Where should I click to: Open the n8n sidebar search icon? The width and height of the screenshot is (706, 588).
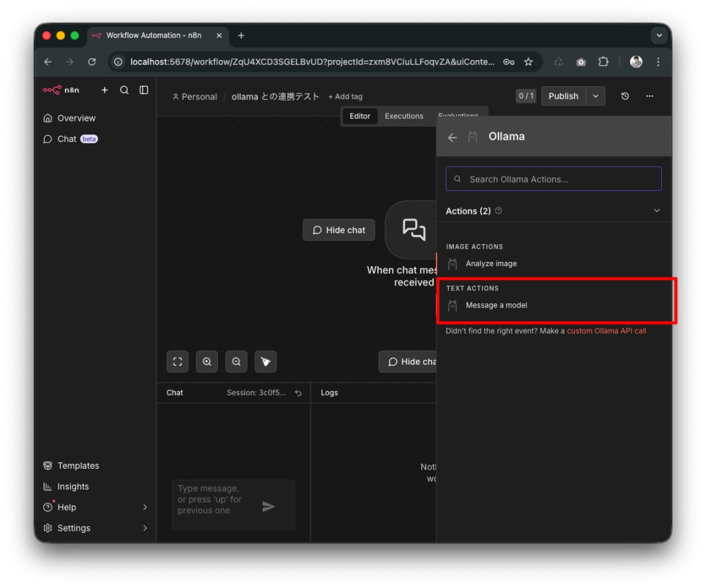coord(124,90)
